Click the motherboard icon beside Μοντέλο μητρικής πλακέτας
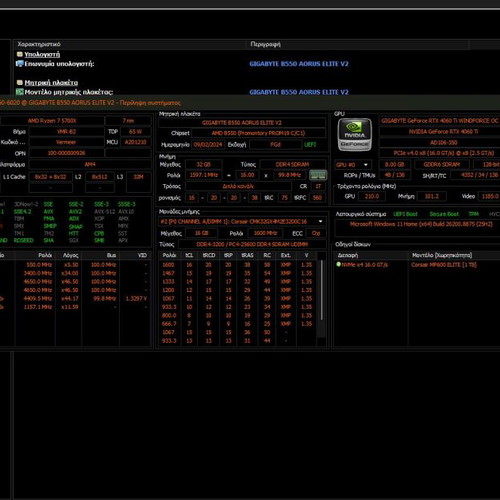Screen dimensions: 500x500 (20, 92)
